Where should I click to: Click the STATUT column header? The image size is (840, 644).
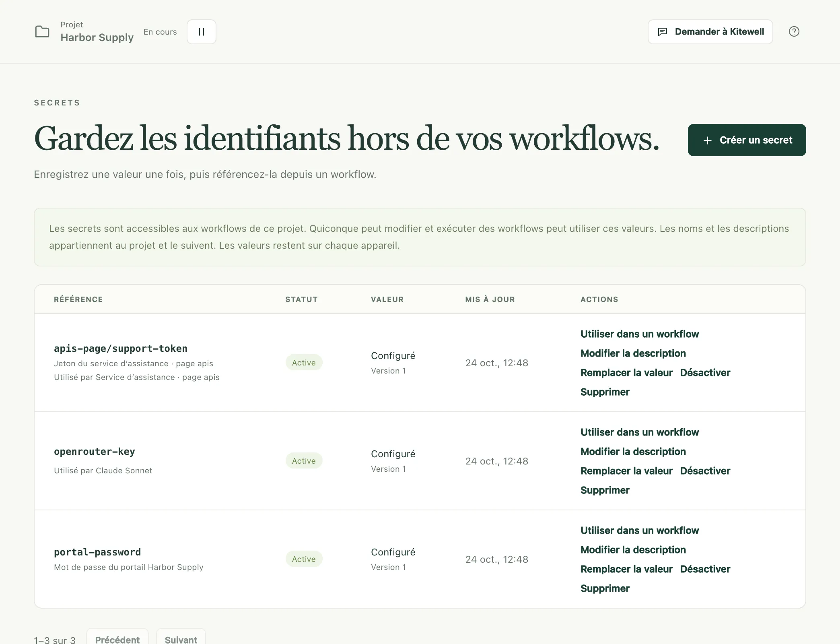[301, 299]
